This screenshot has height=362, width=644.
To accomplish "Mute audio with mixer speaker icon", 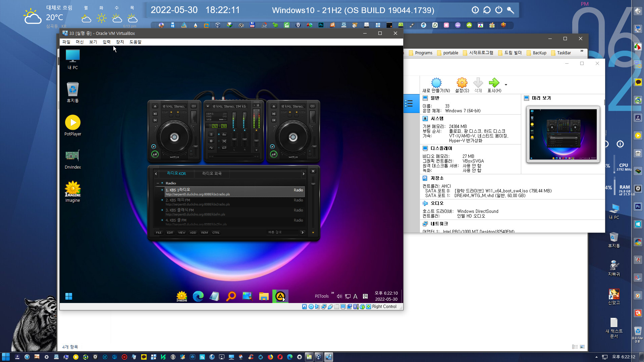I will 256,150.
